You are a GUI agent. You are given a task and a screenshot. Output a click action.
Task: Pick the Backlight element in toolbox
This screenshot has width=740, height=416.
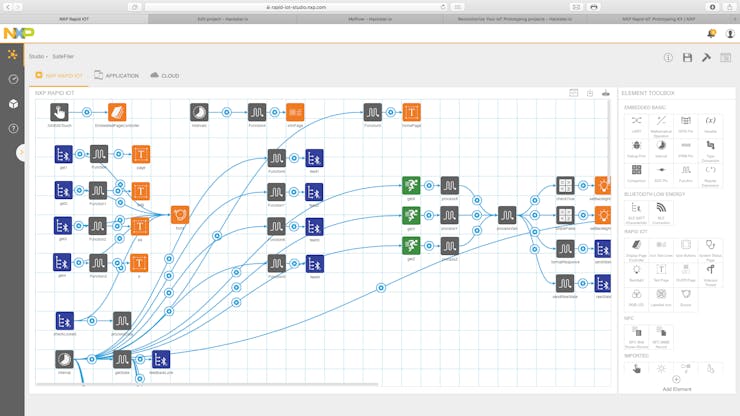637,273
